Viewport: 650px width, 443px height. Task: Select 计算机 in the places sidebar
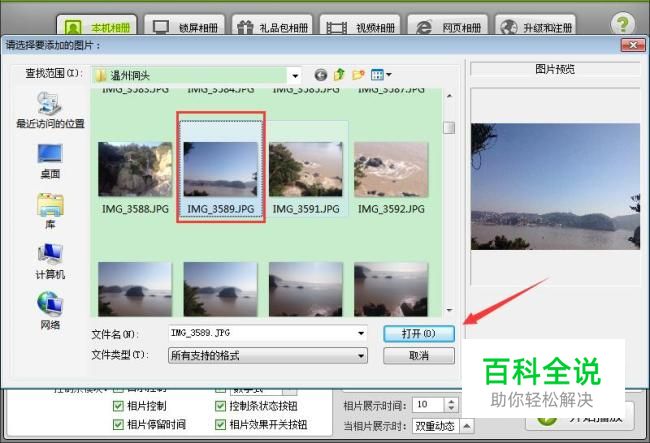pos(50,261)
